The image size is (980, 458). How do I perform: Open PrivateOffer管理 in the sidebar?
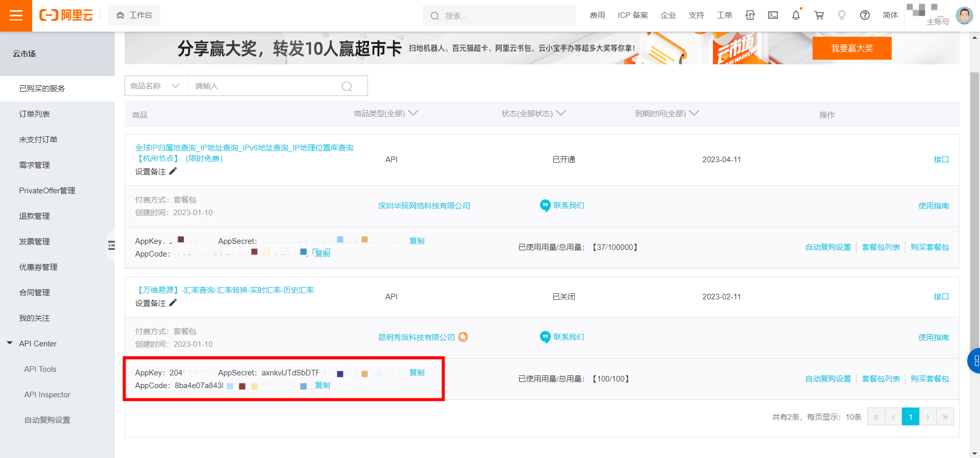57,191
